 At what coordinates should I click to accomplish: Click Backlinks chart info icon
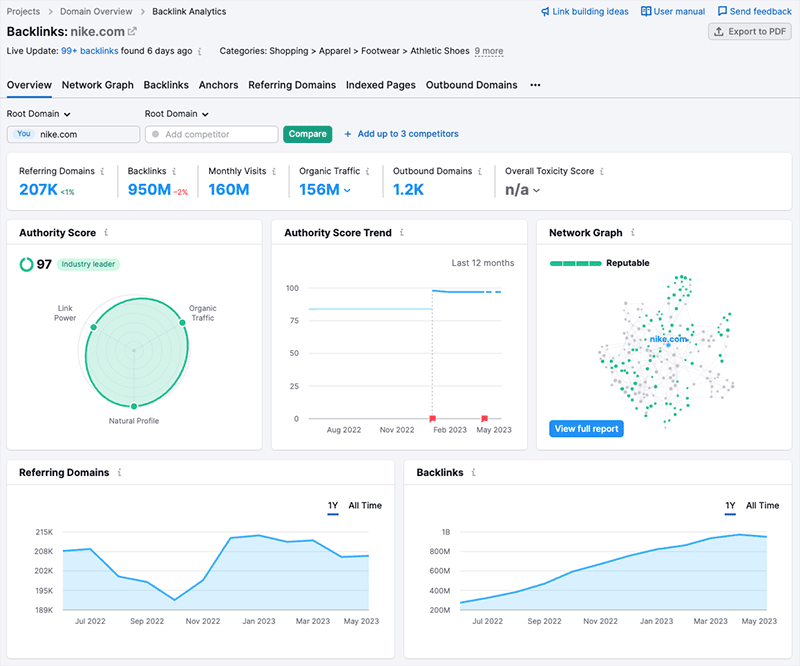[x=473, y=473]
